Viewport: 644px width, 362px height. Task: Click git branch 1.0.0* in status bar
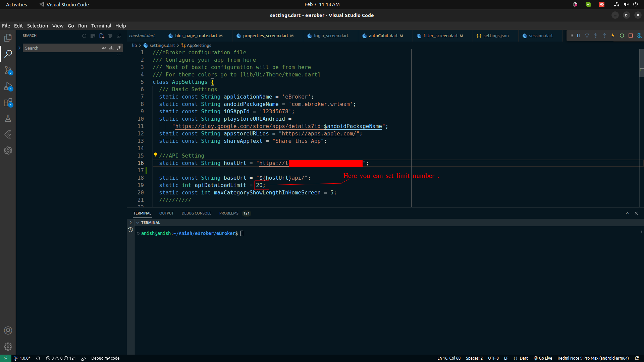pos(22,358)
